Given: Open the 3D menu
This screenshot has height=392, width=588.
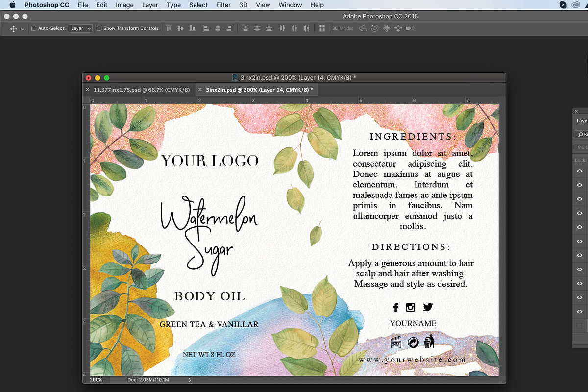Looking at the screenshot, I should coord(244,5).
